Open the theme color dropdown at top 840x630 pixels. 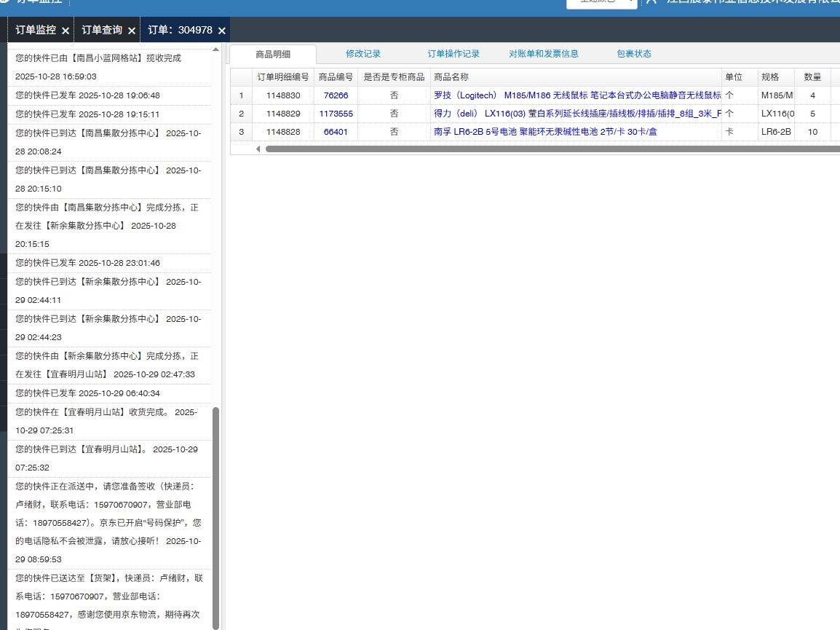602,2
